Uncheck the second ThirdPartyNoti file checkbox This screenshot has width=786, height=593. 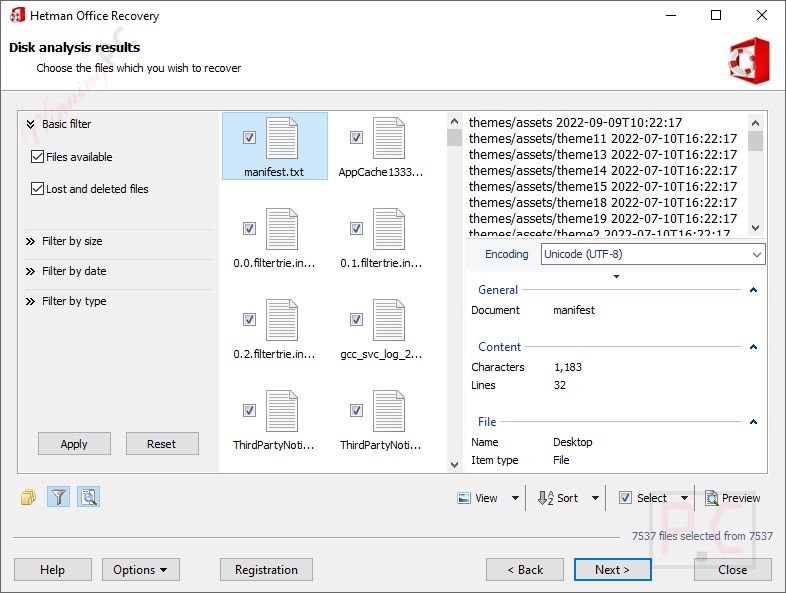coord(356,411)
